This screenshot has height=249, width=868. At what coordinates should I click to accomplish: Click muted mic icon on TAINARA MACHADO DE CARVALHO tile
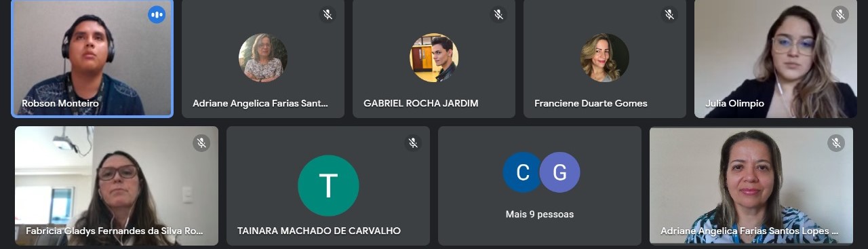pyautogui.click(x=413, y=142)
